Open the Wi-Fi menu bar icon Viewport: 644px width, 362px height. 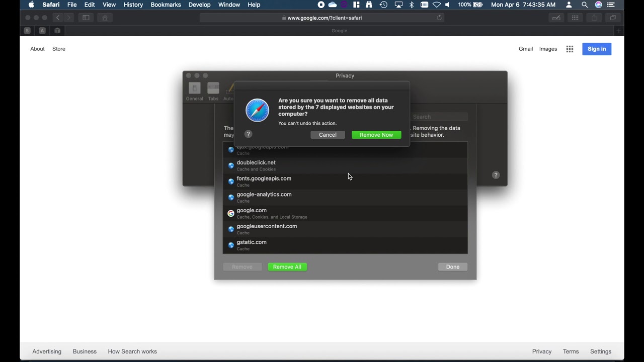(436, 5)
